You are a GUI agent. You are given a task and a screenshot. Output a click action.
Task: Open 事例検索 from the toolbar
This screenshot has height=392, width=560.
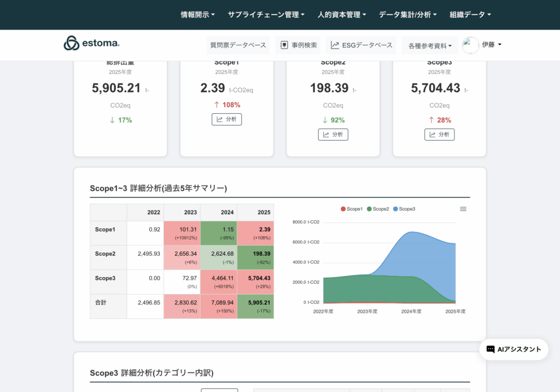tap(298, 45)
